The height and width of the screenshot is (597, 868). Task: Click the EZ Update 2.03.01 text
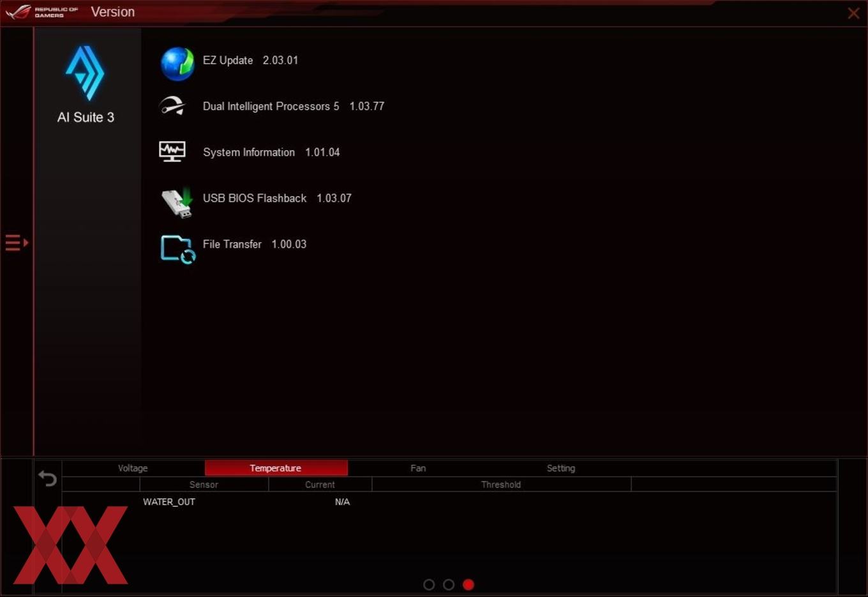click(250, 60)
